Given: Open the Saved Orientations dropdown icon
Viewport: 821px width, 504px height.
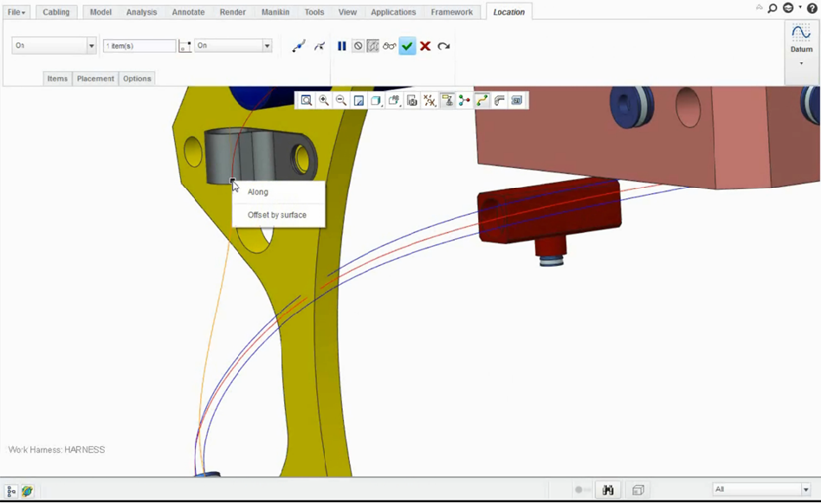Looking at the screenshot, I should 394,100.
